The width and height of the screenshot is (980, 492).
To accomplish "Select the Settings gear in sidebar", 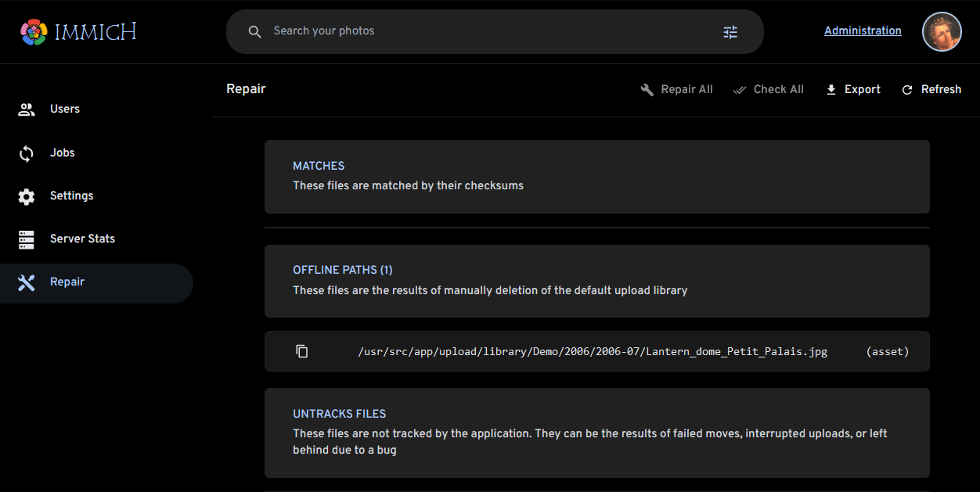I will point(27,196).
